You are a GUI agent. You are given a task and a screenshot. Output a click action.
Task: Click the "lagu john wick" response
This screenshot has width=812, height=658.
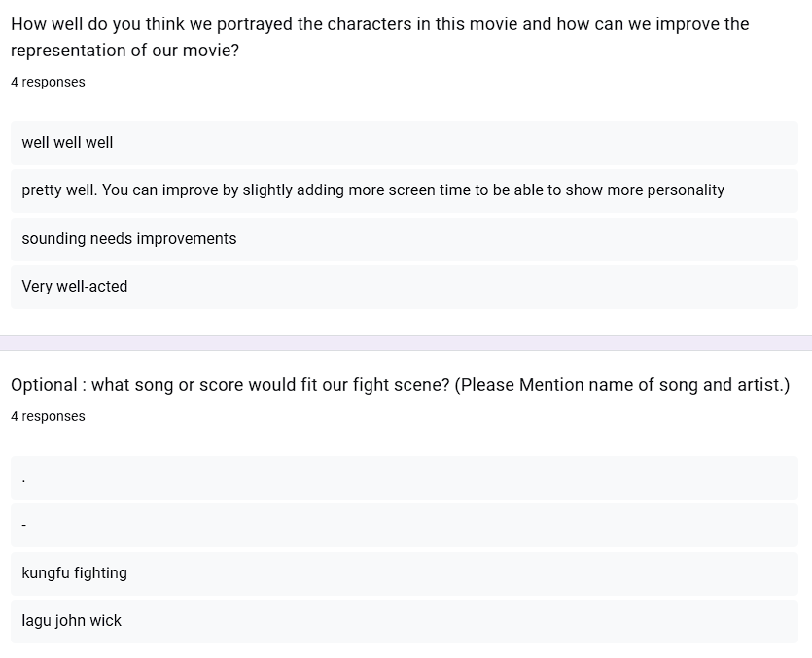(x=71, y=621)
